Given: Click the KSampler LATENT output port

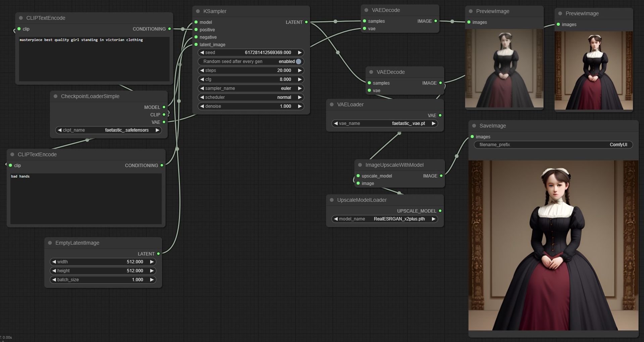Looking at the screenshot, I should point(306,22).
